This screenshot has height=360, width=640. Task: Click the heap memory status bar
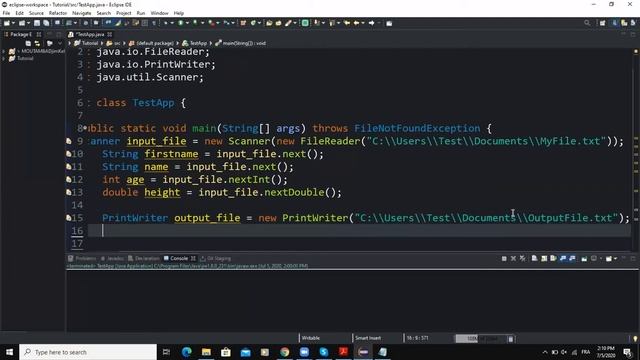point(481,338)
